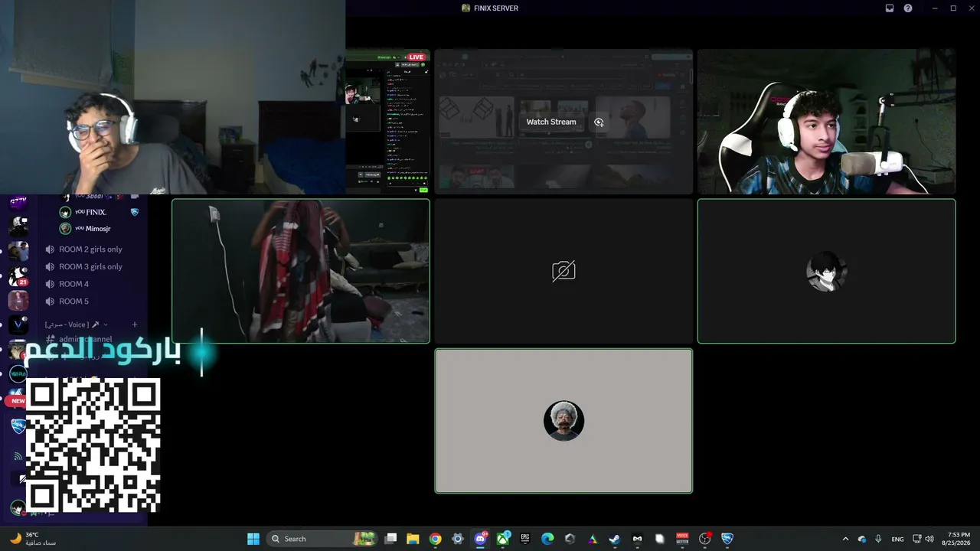Image resolution: width=980 pixels, height=551 pixels.
Task: Launch Google Chrome from the taskbar
Action: (435, 539)
